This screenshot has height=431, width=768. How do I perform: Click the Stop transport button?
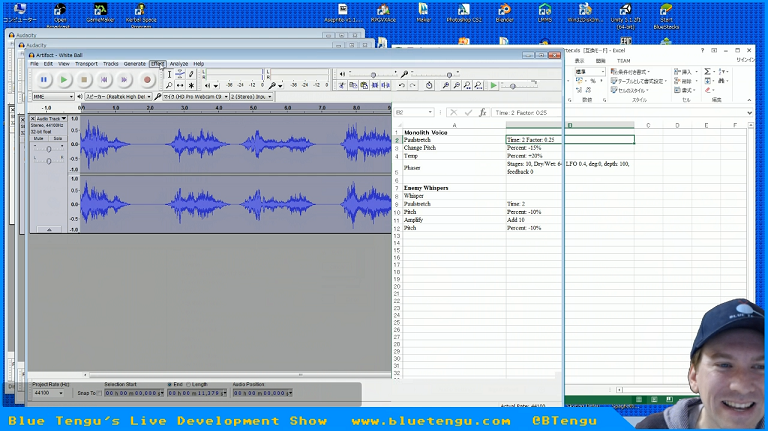point(84,79)
